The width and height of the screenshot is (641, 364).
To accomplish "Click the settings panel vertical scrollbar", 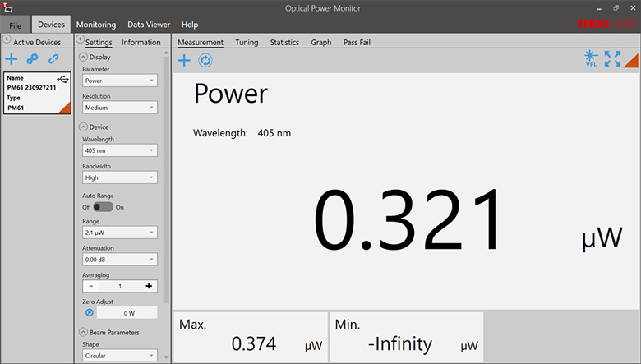I will [166, 180].
